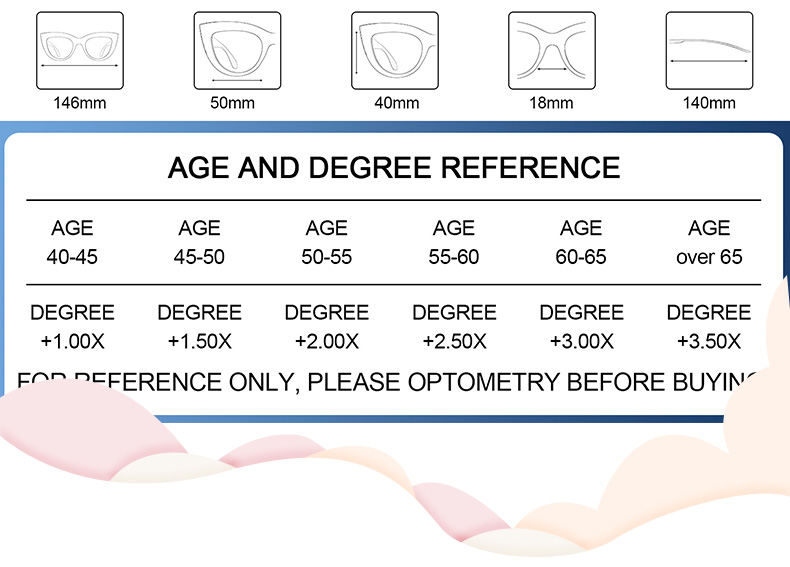Choose the DEGREE +2.00X cell
The width and height of the screenshot is (790, 567).
pos(327,327)
